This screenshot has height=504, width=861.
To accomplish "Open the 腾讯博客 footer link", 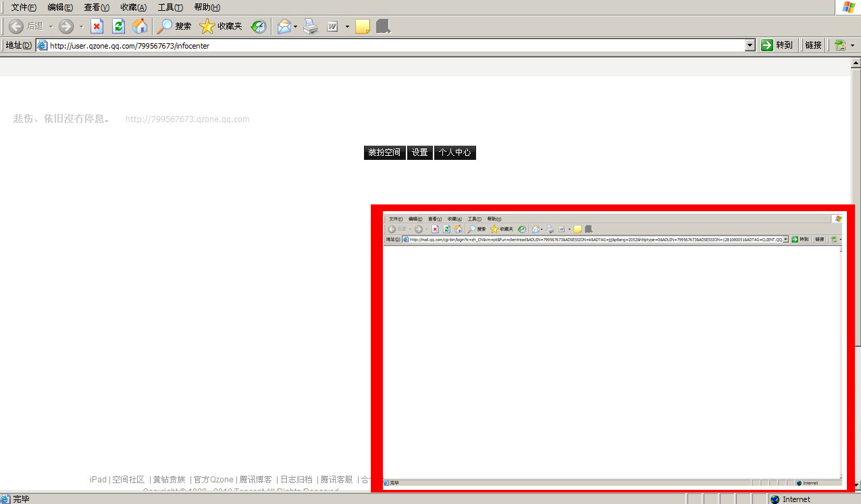I will click(256, 479).
